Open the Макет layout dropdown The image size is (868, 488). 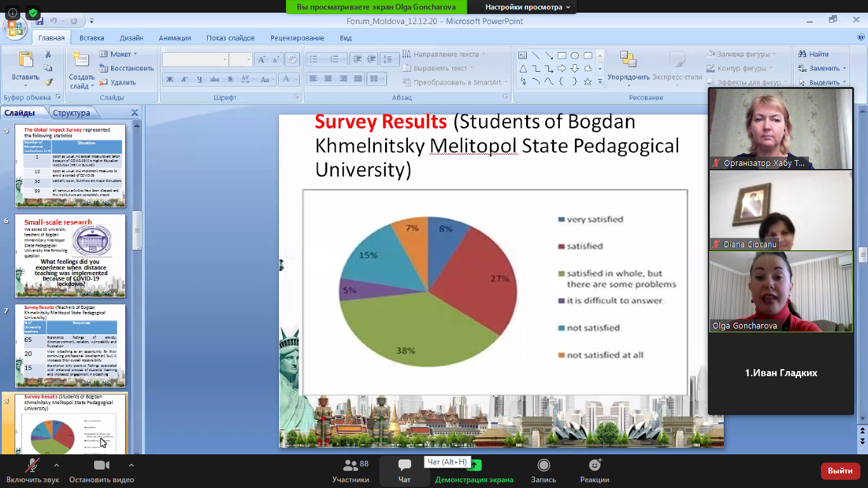click(x=119, y=54)
